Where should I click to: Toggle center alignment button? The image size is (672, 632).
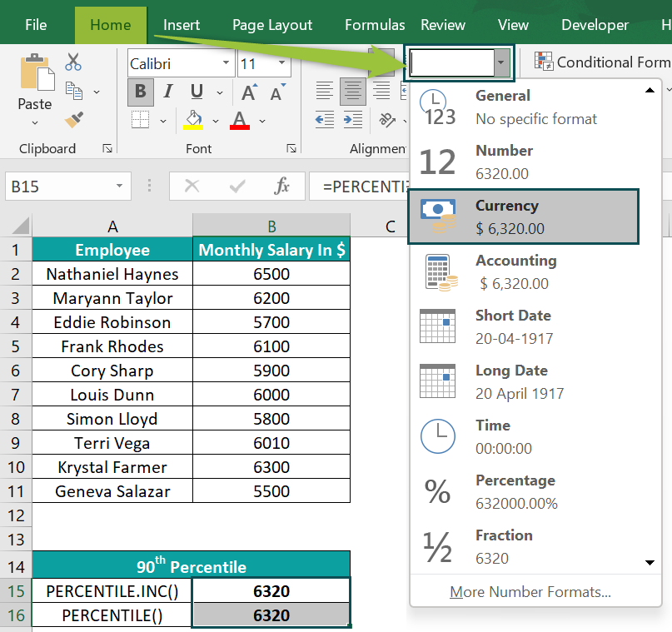click(353, 92)
